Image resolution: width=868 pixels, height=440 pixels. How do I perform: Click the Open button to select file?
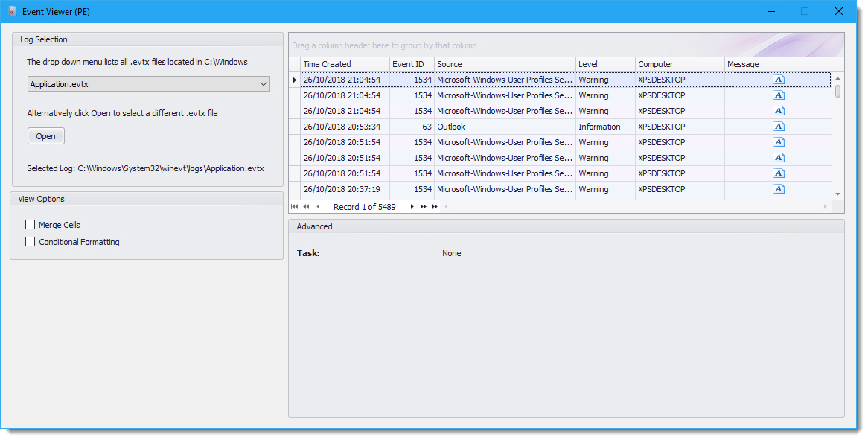point(46,136)
